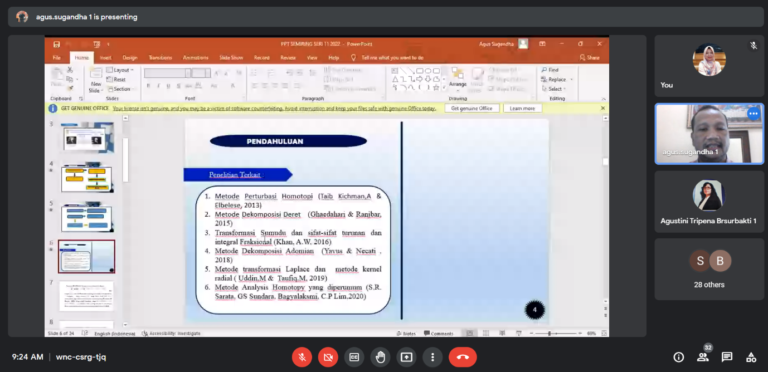Switch to Reading View icon
Screen dimensions: 768x372
tap(502, 333)
